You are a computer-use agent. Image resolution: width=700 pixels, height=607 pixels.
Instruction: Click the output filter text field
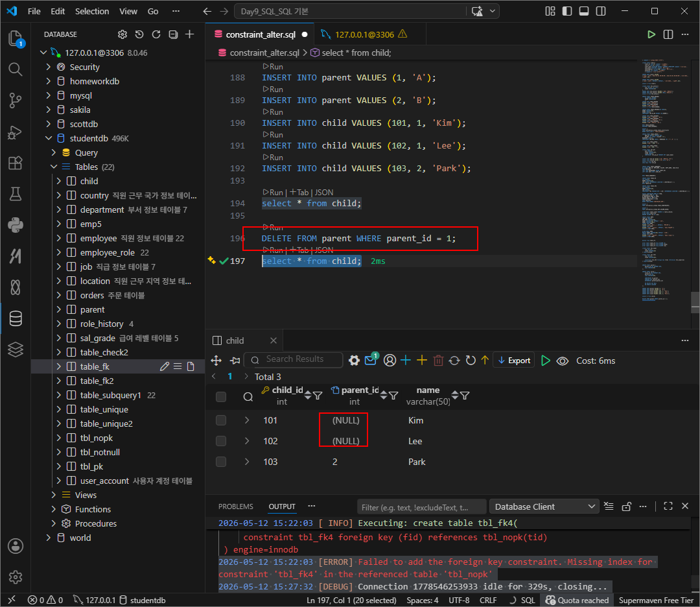[421, 507]
